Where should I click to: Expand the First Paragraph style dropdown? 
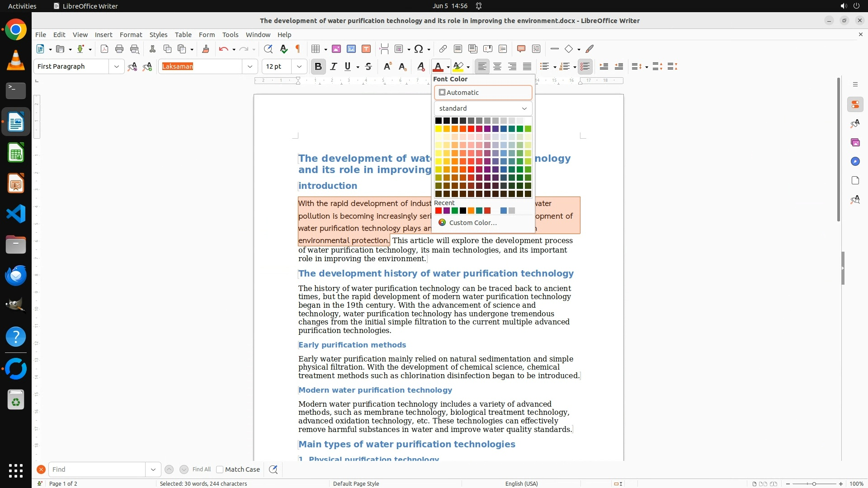(x=116, y=66)
